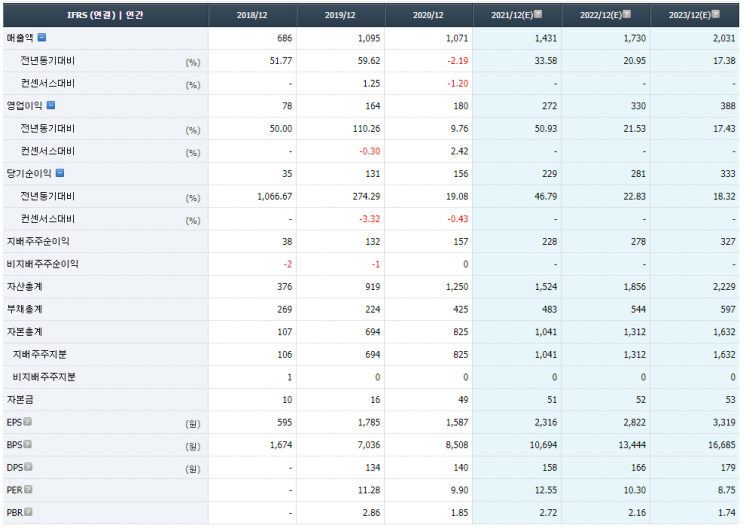
Task: Click the 자본금 row label
Action: 20,399
